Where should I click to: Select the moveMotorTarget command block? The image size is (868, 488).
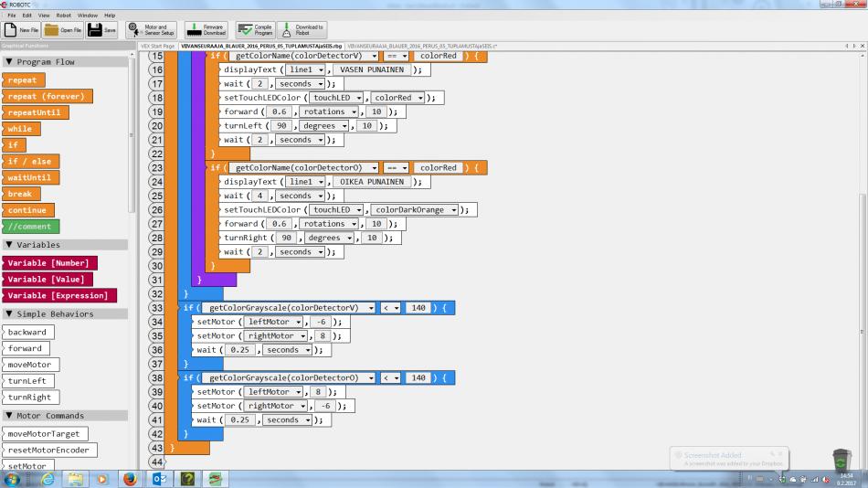(x=45, y=434)
